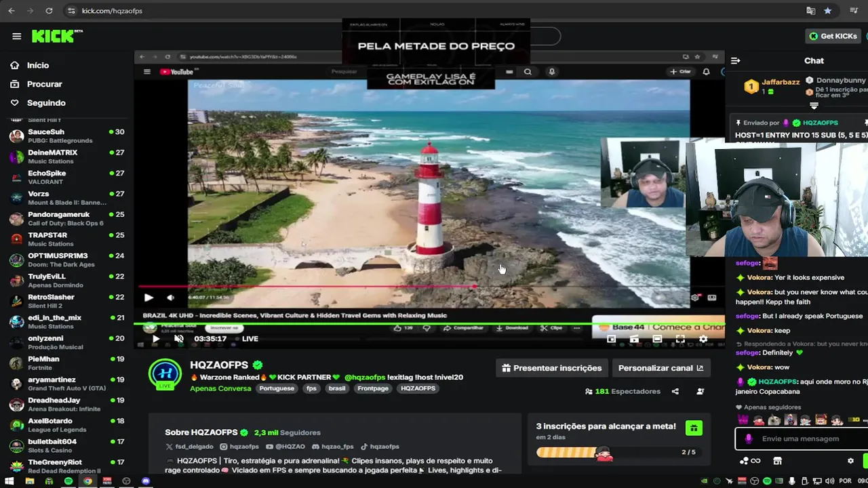
Task: Open channel points icon below chat
Action: coord(749,461)
